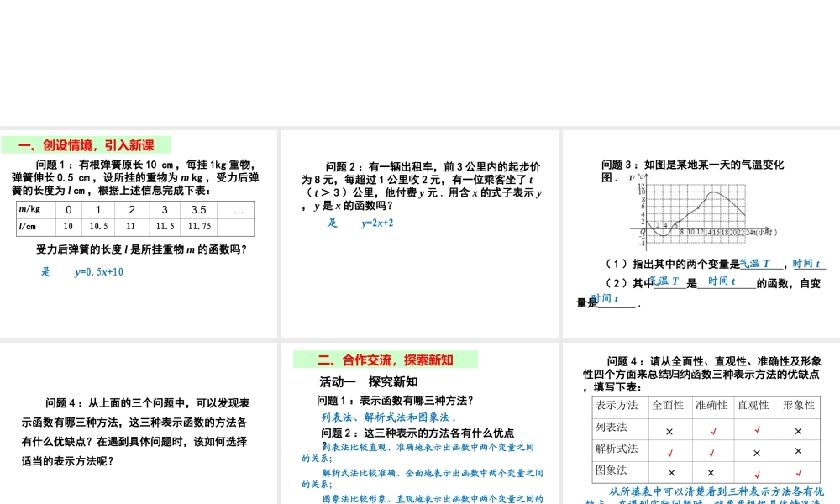Select the checkmark under 准确性 for 列表法

[712, 431]
